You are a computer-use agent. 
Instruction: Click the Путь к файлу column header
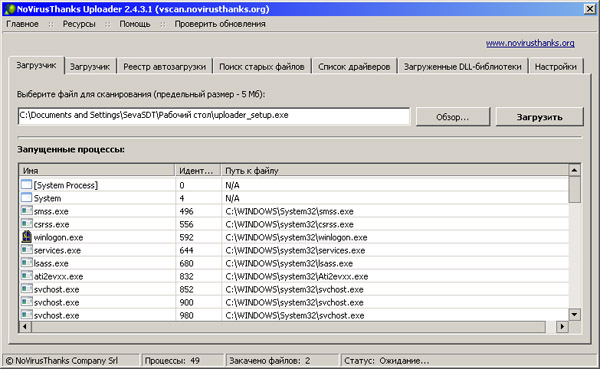pyautogui.click(x=395, y=170)
